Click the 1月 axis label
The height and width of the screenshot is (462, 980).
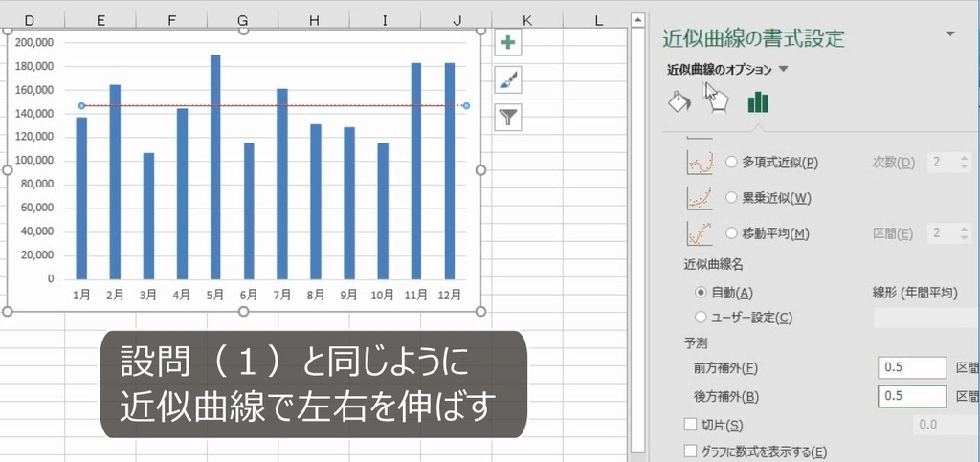point(81,295)
